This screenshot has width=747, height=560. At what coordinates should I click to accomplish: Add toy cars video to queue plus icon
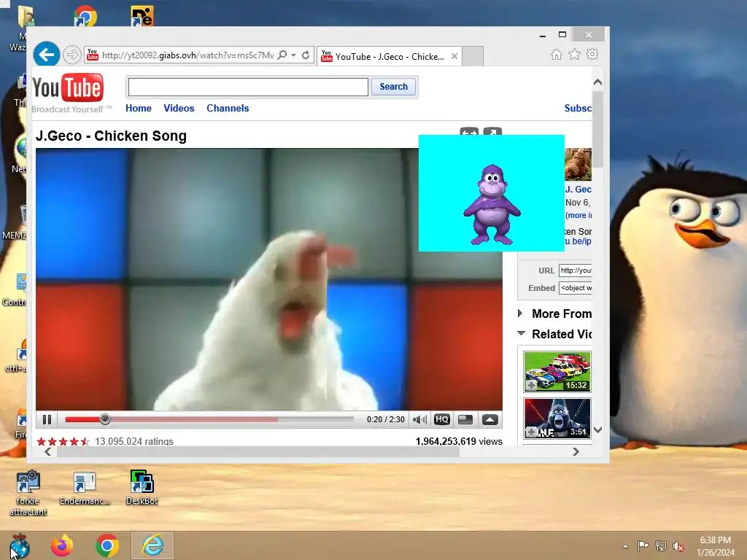[x=531, y=385]
